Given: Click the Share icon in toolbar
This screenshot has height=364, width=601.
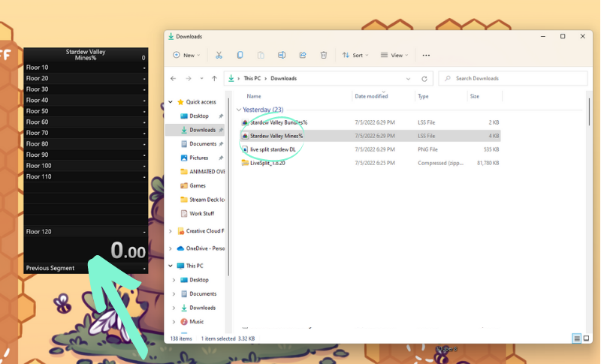Looking at the screenshot, I should coord(303,55).
